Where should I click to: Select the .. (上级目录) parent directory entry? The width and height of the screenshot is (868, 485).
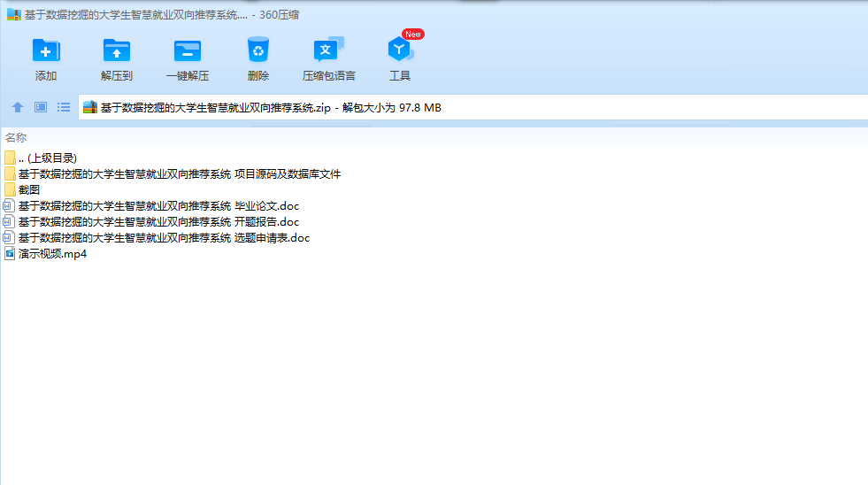(48, 158)
